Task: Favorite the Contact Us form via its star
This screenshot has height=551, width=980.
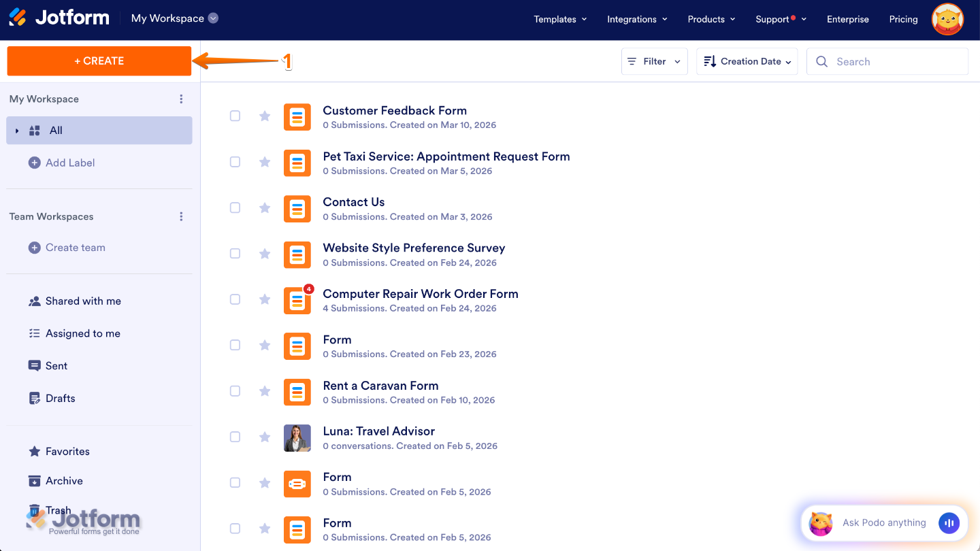Action: 265,207
